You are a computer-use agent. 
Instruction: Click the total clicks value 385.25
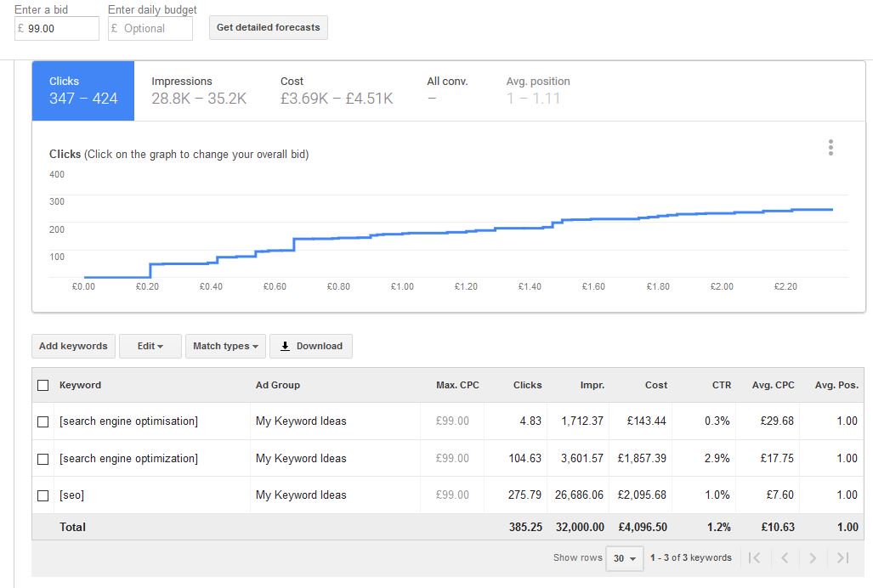pos(525,527)
